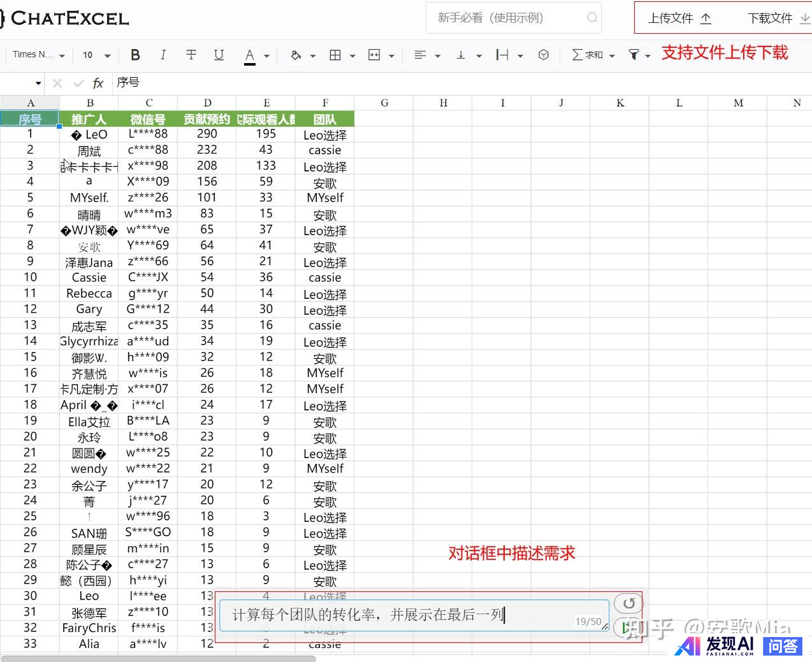The image size is (812, 662).
Task: Click the vertical align icon
Action: pyautogui.click(x=461, y=55)
